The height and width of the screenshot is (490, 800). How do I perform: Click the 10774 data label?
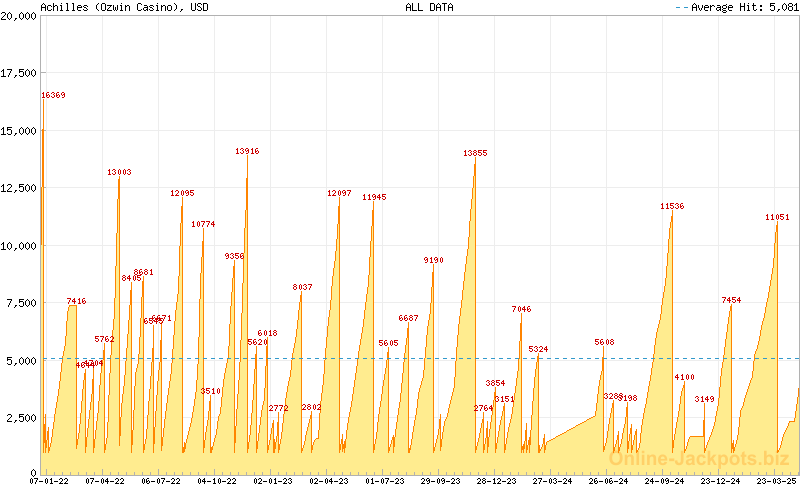pyautogui.click(x=203, y=224)
